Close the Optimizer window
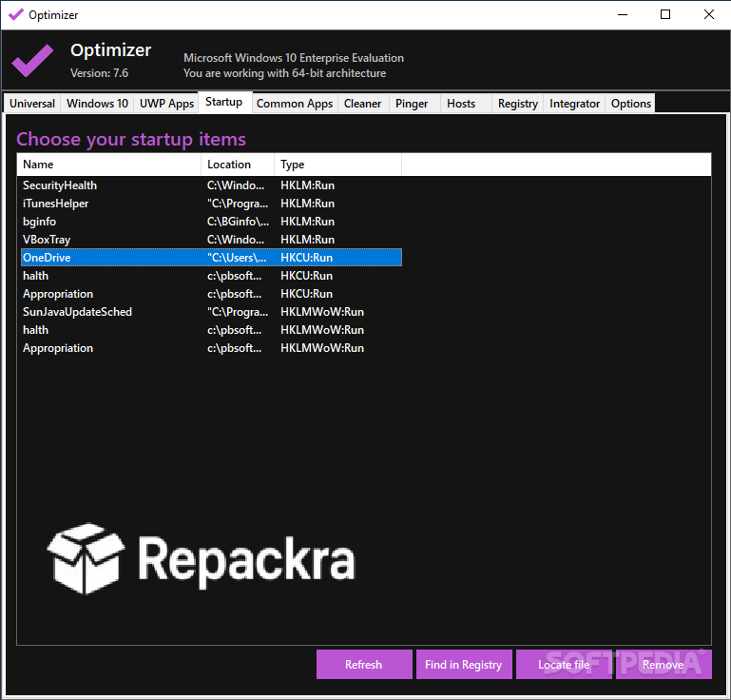Image resolution: width=731 pixels, height=700 pixels. 708,14
